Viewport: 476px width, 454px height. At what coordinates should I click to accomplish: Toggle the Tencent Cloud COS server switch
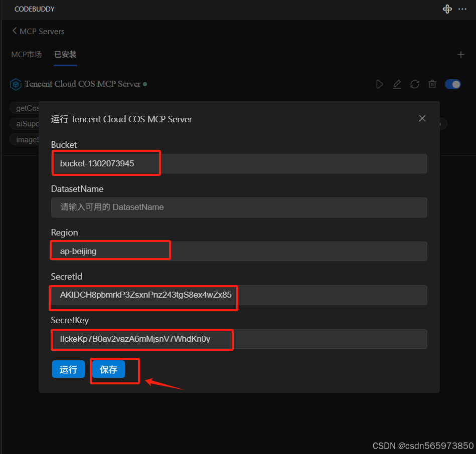(452, 84)
